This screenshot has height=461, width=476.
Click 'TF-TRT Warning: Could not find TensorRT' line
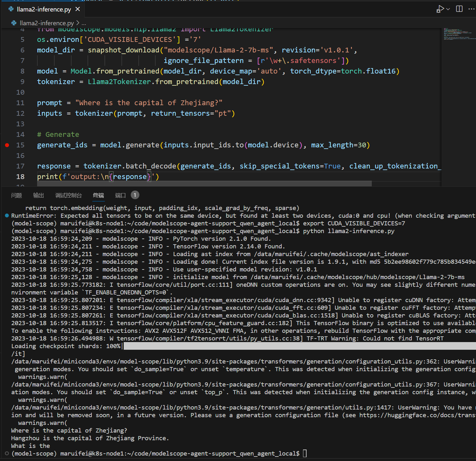[x=375, y=338]
